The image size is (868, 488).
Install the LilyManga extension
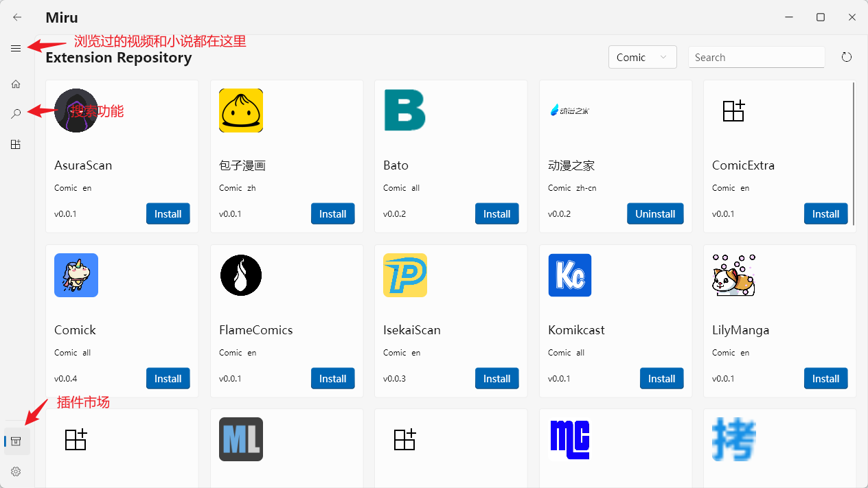(x=825, y=378)
